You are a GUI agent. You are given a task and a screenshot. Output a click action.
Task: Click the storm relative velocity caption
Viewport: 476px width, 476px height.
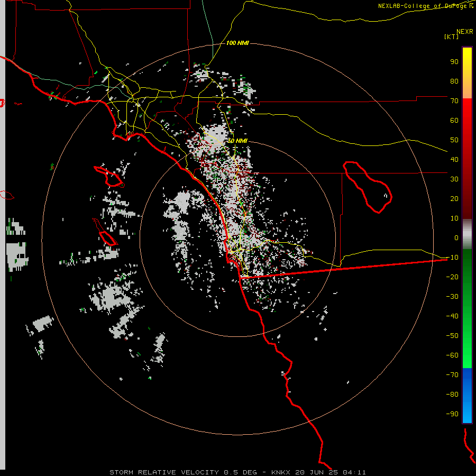pyautogui.click(x=237, y=472)
